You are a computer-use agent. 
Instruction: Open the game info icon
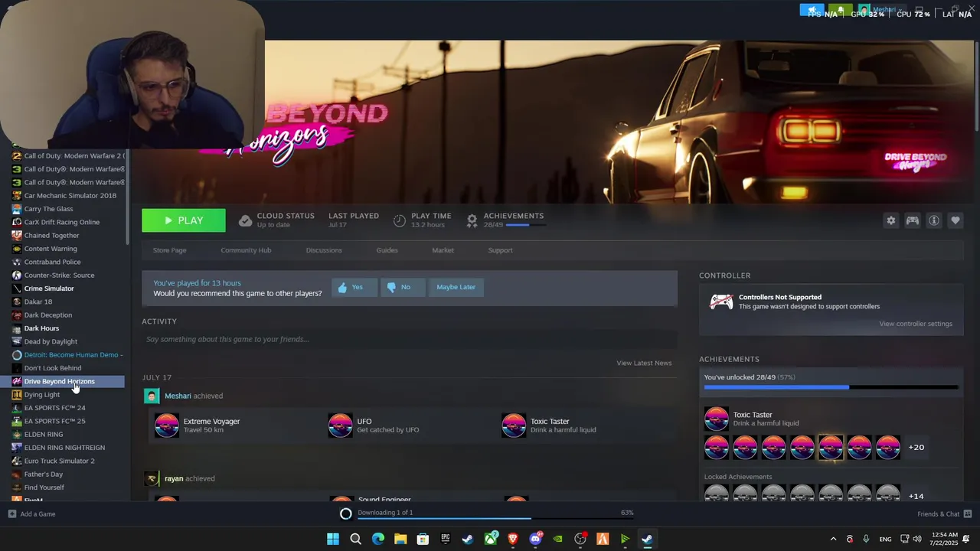click(933, 220)
